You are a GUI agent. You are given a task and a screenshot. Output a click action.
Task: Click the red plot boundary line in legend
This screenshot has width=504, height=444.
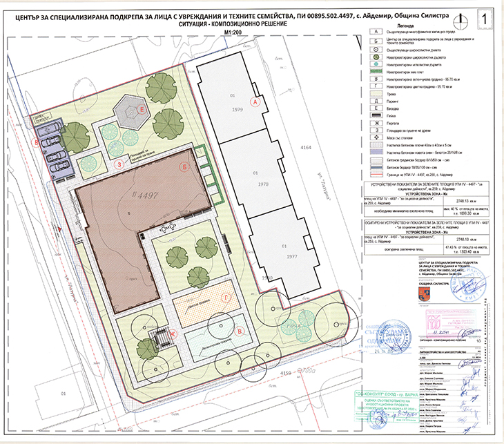tap(375, 174)
